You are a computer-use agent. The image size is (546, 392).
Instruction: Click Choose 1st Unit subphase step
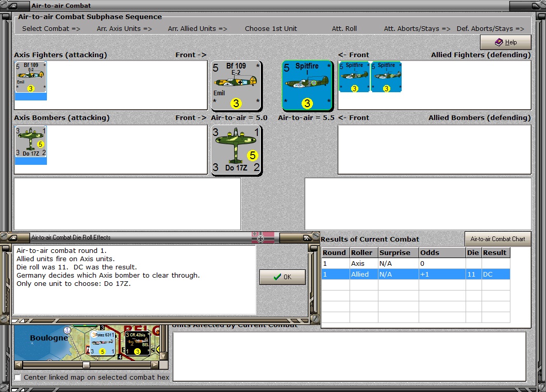[x=271, y=28]
